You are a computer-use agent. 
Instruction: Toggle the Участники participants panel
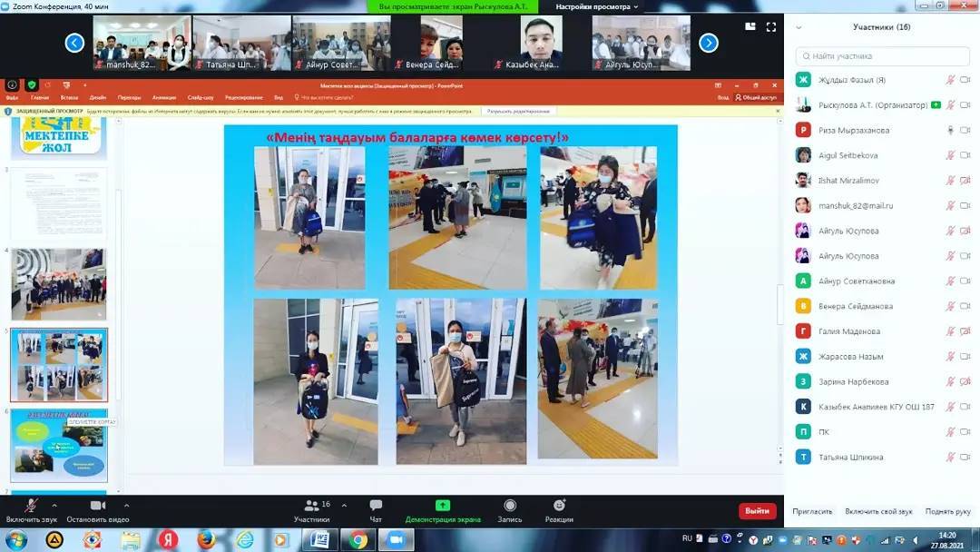pos(312,506)
